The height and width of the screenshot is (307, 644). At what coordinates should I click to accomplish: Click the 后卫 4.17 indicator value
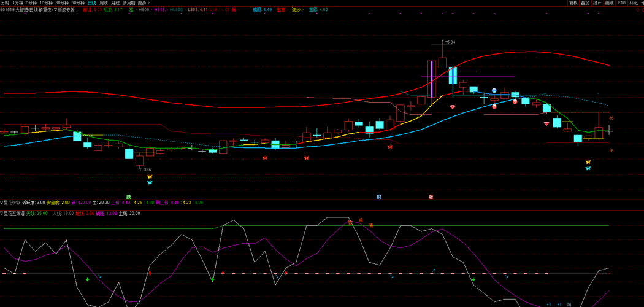click(113, 9)
